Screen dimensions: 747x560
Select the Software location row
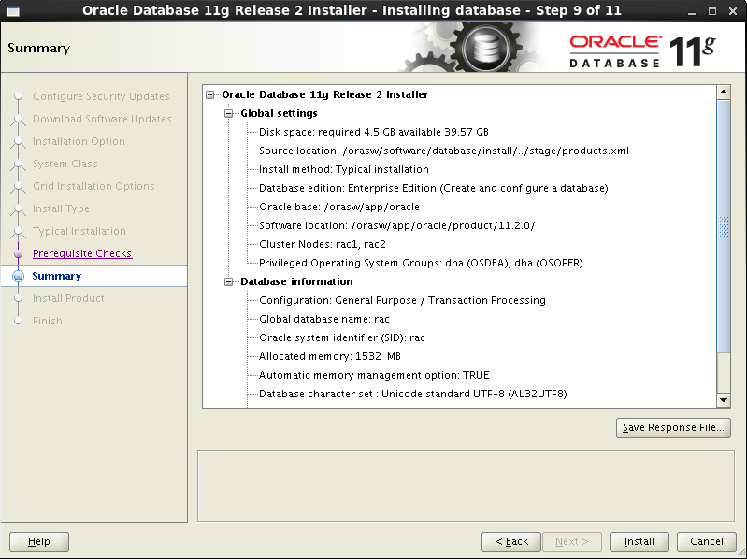(x=396, y=225)
